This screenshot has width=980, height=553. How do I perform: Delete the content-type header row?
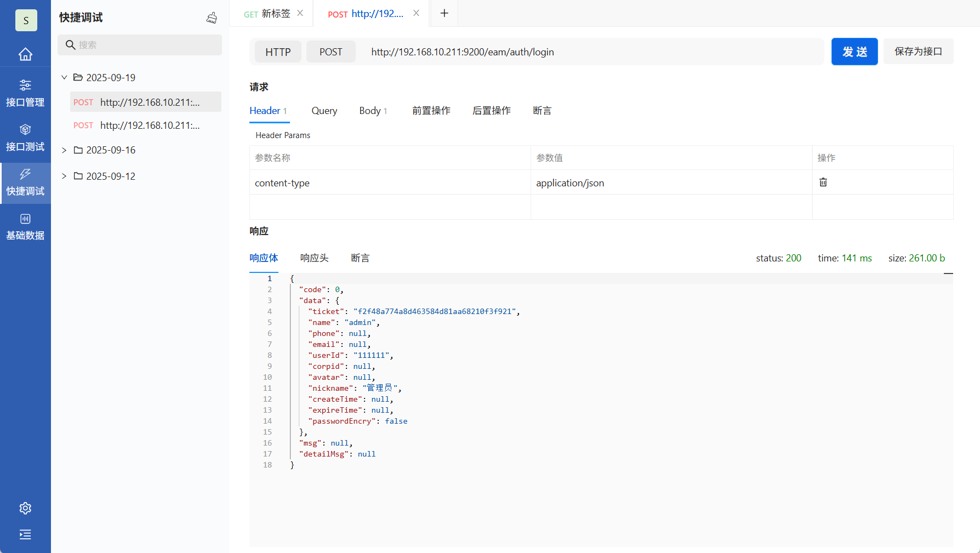click(823, 182)
